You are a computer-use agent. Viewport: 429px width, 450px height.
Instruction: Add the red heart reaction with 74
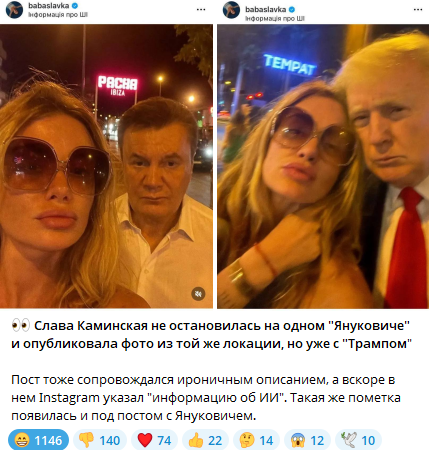coord(154,440)
